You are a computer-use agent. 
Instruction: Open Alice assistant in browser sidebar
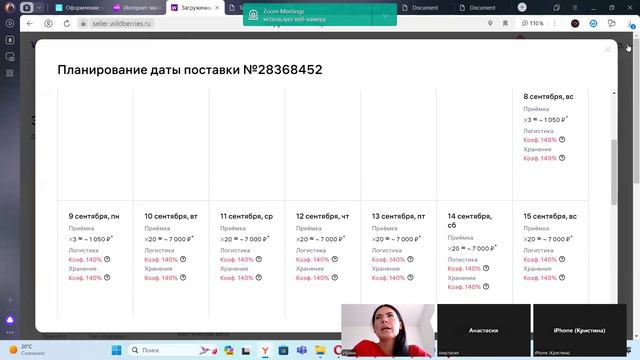(x=10, y=320)
